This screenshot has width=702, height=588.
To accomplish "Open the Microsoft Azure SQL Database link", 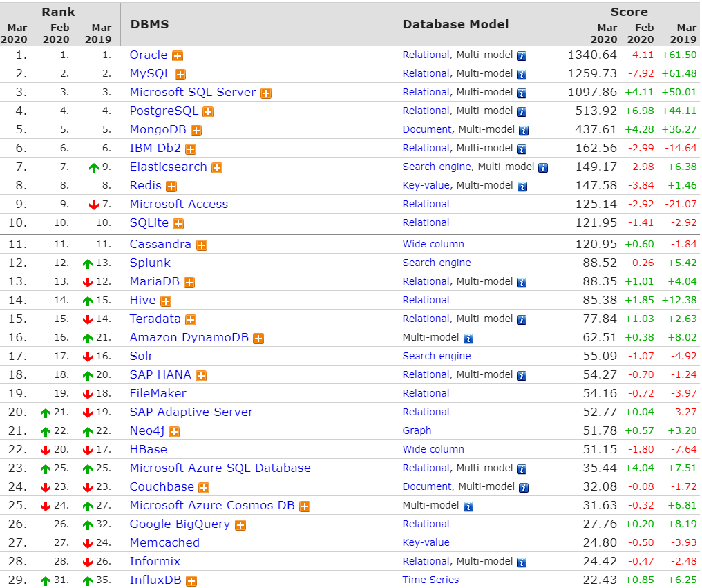I will click(220, 468).
